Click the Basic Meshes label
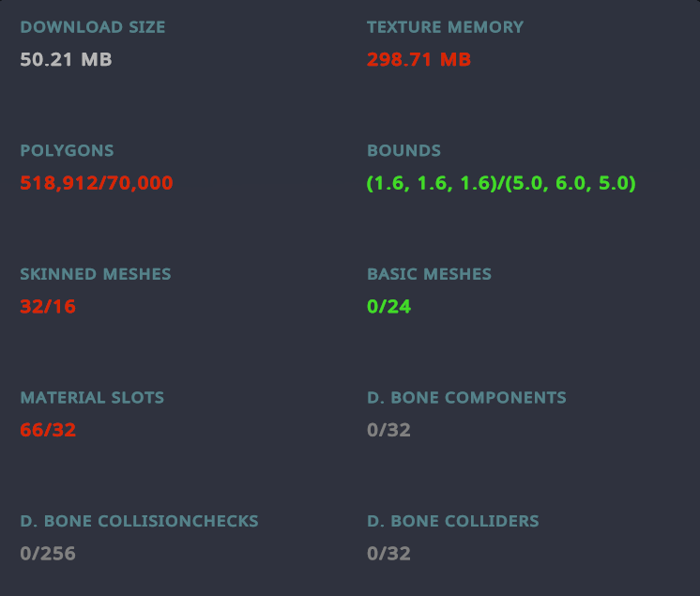Screen dimensions: 700x596 429,274
